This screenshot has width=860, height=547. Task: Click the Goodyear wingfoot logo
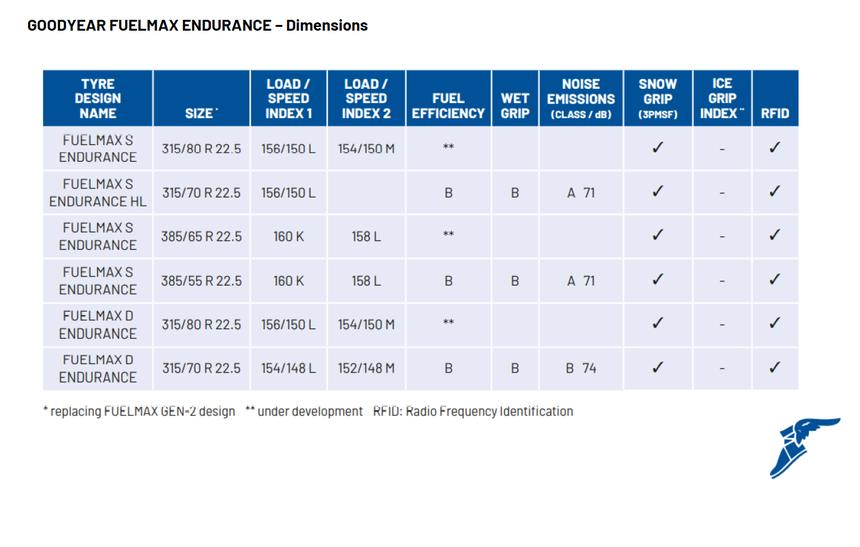(805, 448)
